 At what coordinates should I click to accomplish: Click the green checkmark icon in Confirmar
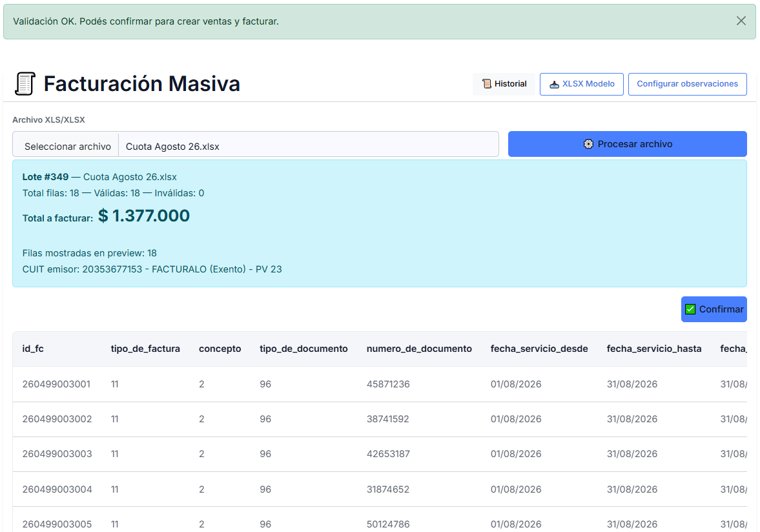point(690,309)
